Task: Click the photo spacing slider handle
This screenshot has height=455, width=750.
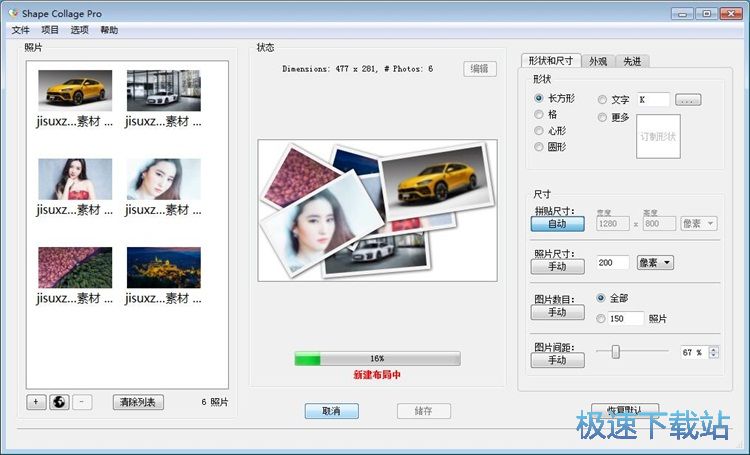Action: pos(616,352)
